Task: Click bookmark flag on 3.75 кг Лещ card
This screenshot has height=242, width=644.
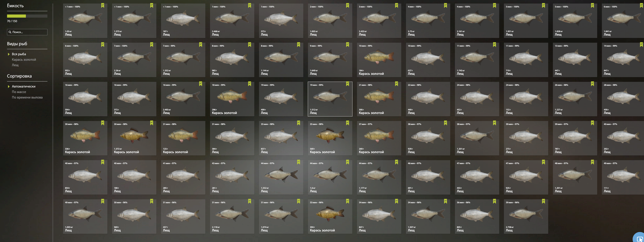Action: coord(446,5)
